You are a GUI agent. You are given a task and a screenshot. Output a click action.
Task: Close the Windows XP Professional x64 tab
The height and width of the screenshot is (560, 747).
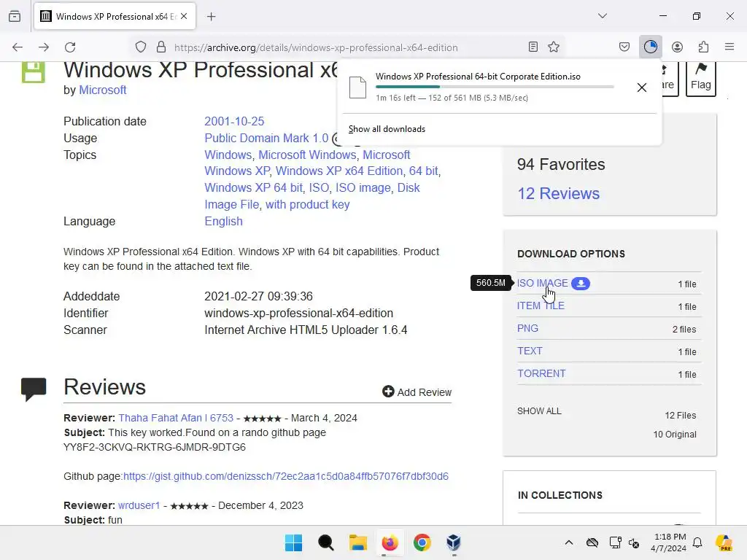coord(184,16)
